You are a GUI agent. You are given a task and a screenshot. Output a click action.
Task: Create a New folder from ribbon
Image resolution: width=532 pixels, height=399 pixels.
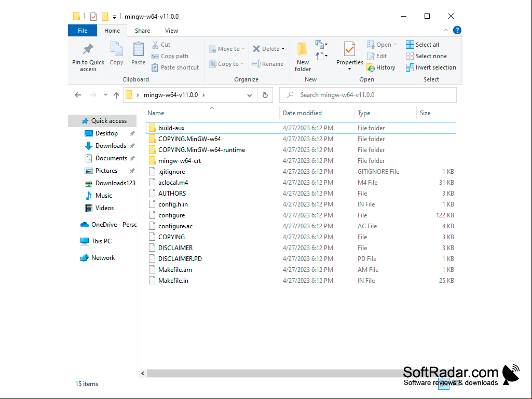pos(303,57)
